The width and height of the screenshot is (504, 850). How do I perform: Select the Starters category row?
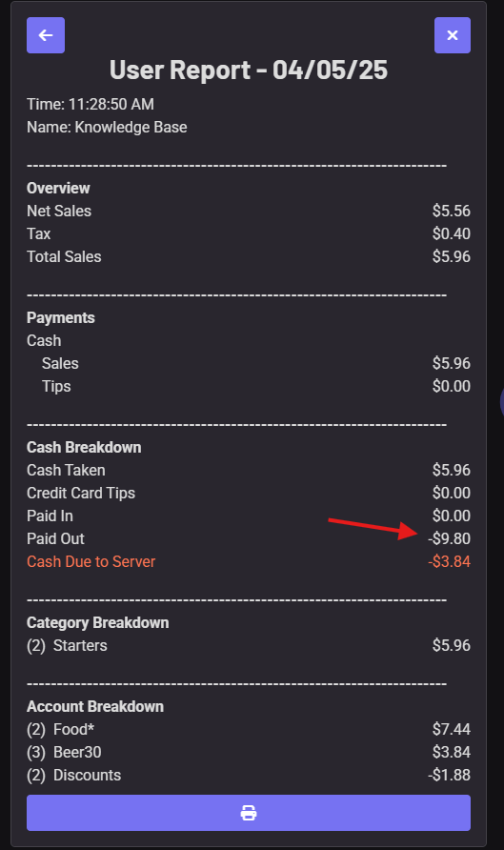pyautogui.click(x=249, y=646)
